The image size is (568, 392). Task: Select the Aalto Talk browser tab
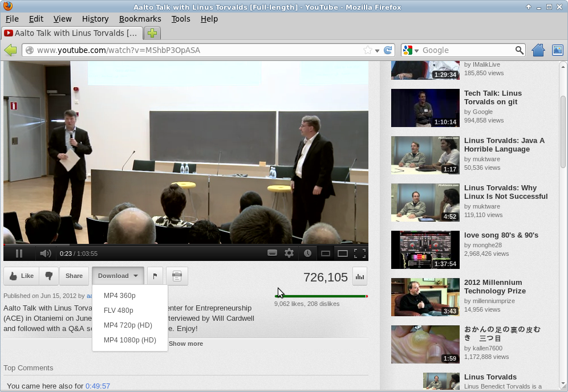point(71,33)
